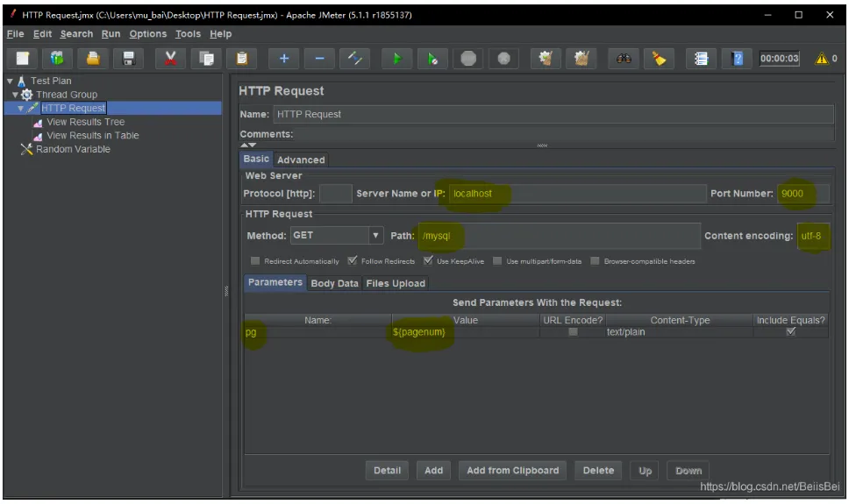Click the Search binoculars icon
This screenshot has height=504, width=849.
coord(624,59)
